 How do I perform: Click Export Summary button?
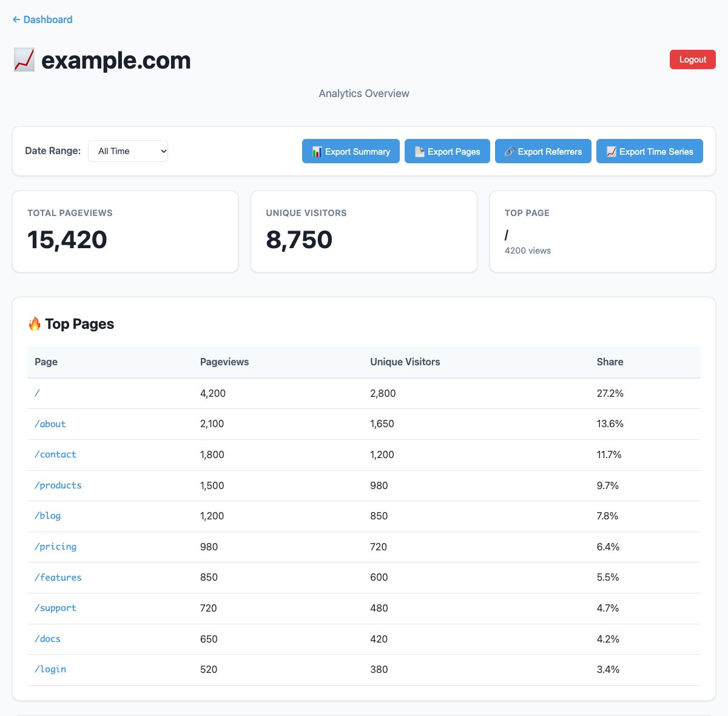pos(351,151)
